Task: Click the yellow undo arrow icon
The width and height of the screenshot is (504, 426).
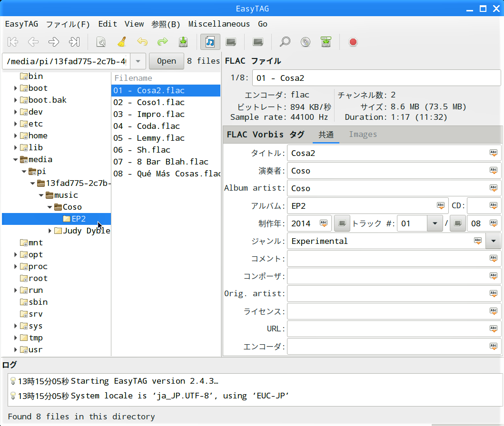Action: pos(142,42)
